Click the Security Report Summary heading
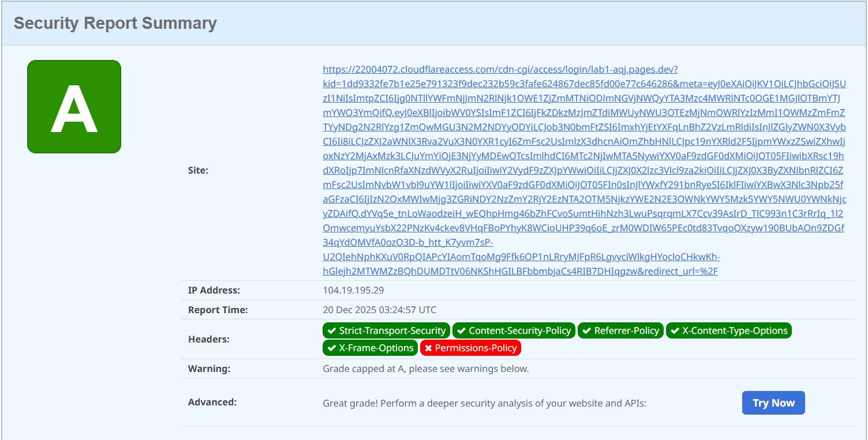Screen dimensions: 868x440 click(115, 24)
